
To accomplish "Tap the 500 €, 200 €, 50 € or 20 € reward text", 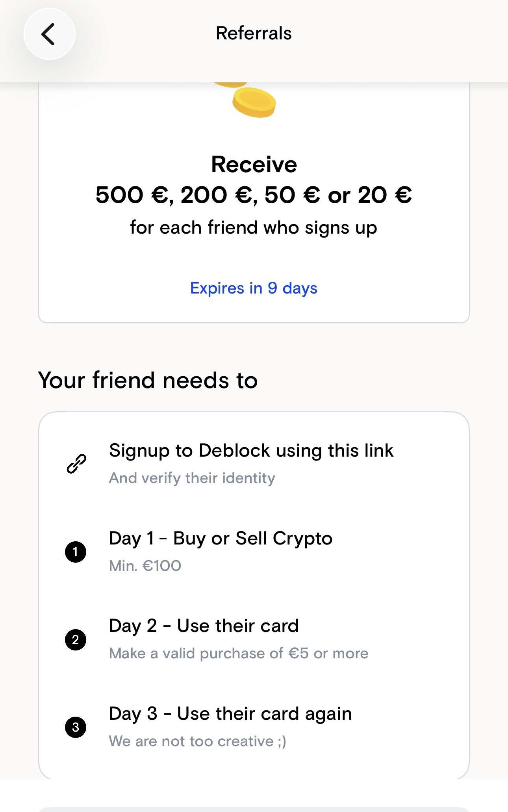I will [x=254, y=195].
